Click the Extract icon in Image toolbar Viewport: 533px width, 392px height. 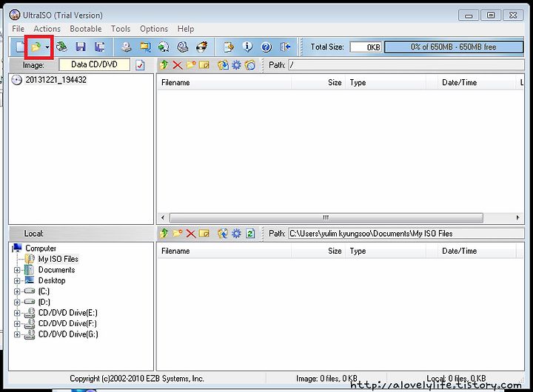click(223, 64)
